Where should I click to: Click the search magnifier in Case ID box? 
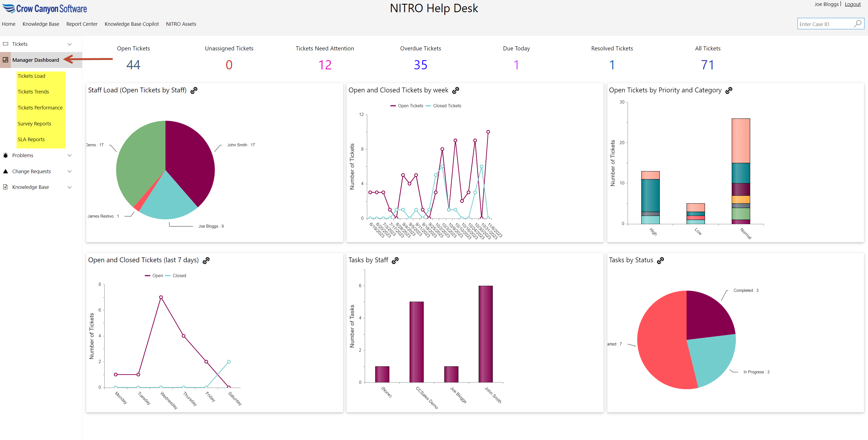coord(857,24)
